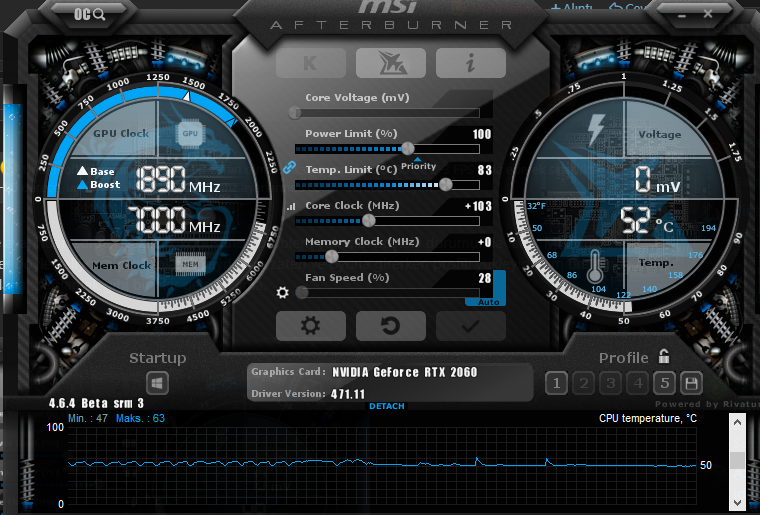Select profile slot 2

tap(584, 384)
